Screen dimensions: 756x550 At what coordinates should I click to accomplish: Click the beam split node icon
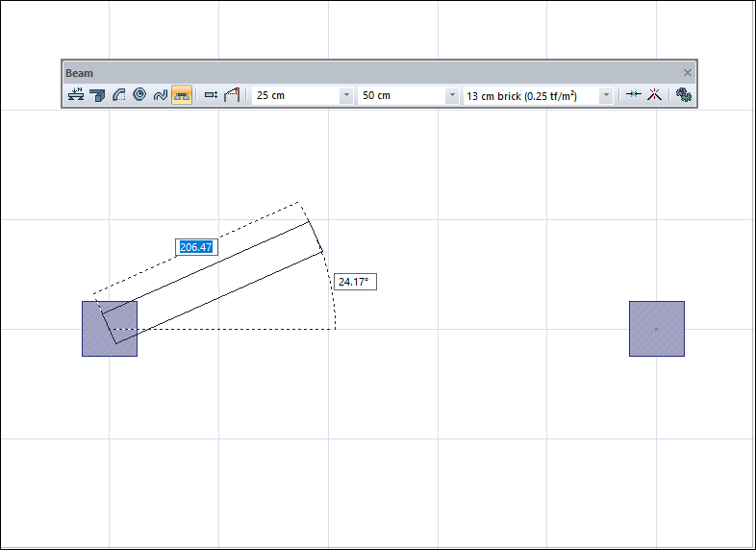[x=633, y=95]
